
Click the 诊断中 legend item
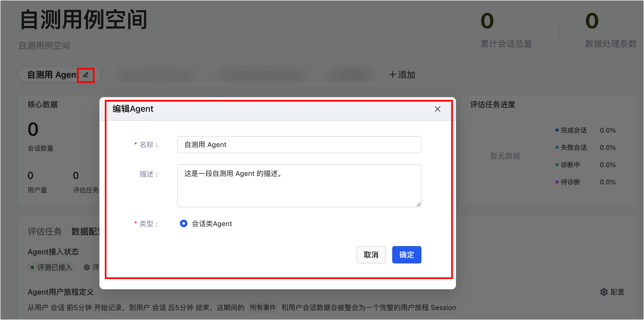pos(570,165)
